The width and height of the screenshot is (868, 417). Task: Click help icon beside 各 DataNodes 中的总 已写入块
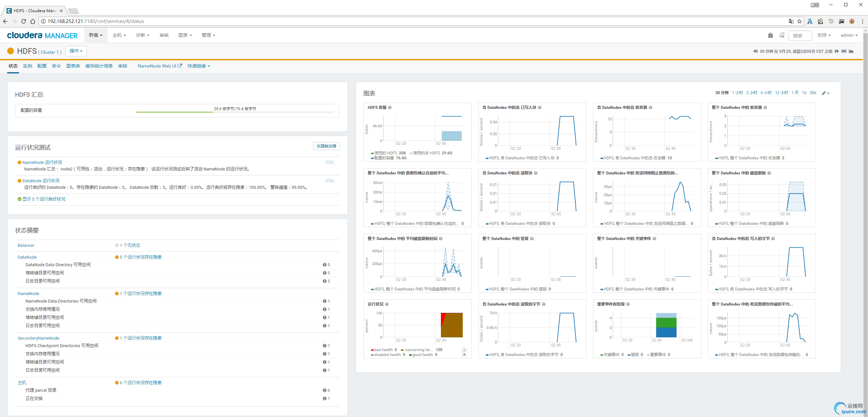[x=540, y=108]
